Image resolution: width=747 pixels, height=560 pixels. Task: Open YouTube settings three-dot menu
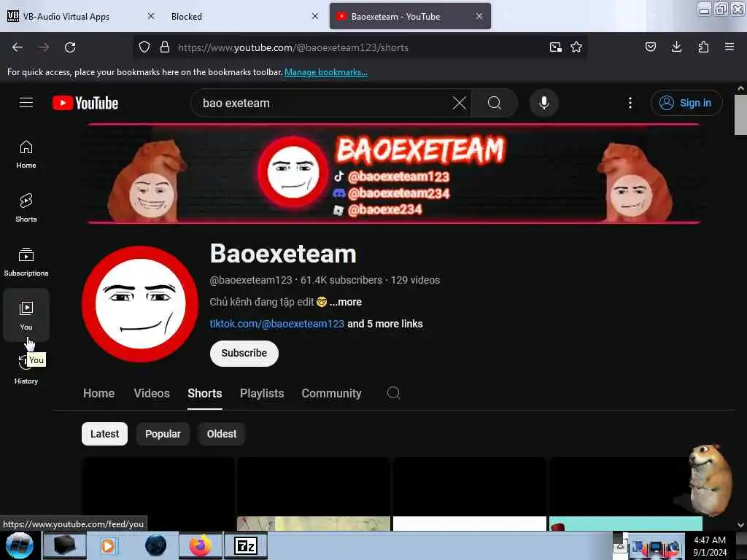[x=630, y=103]
